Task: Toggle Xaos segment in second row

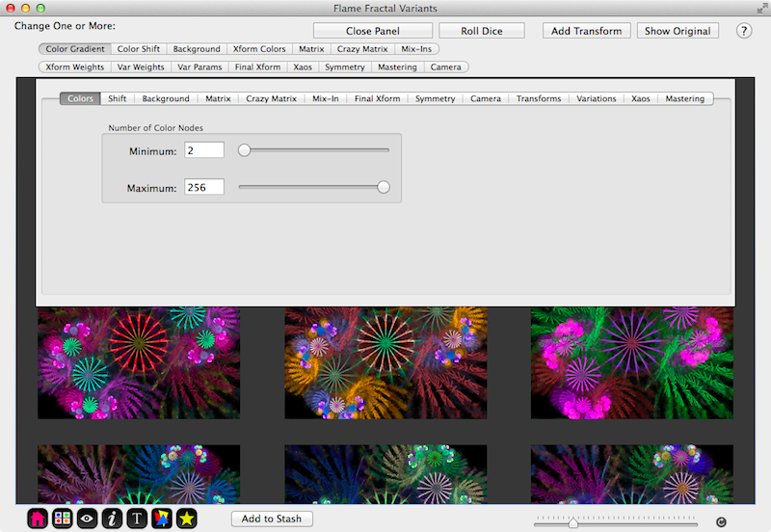Action: [303, 66]
